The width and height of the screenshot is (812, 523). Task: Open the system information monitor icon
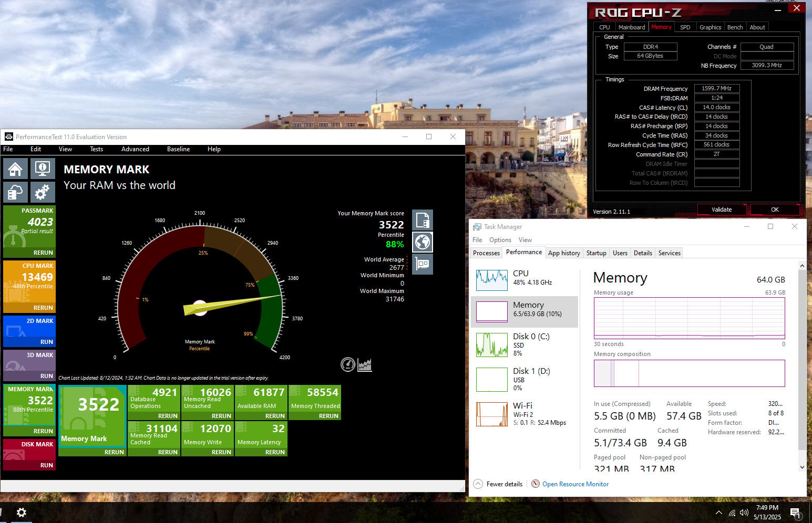(x=43, y=169)
